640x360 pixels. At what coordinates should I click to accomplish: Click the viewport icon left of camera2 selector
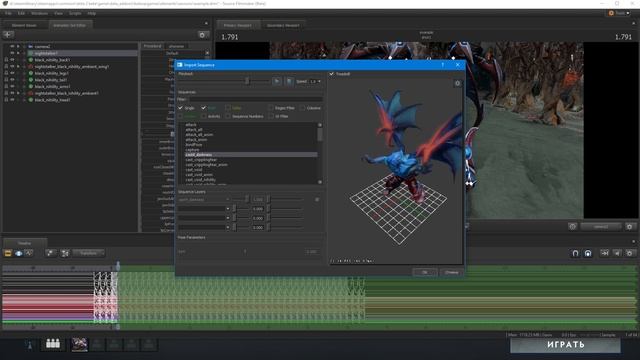[x=573, y=227]
